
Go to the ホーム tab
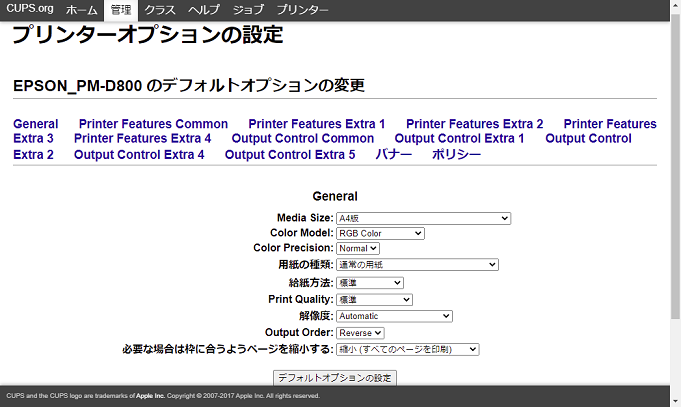point(82,10)
